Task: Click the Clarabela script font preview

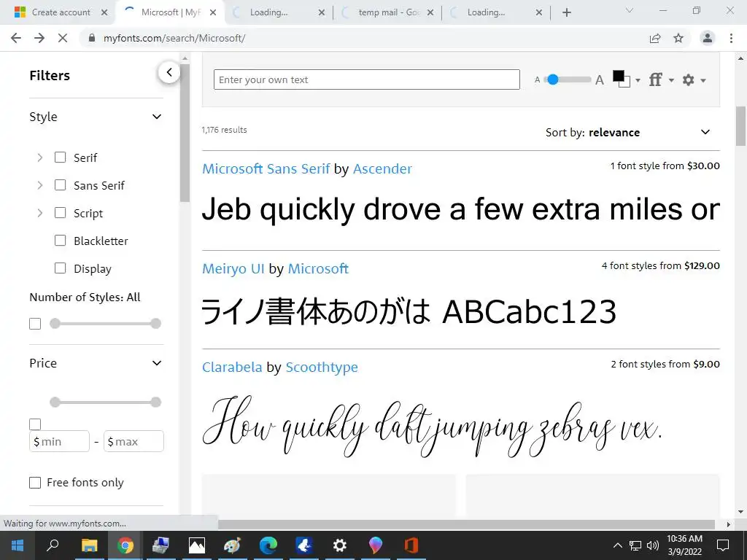Action: point(433,426)
